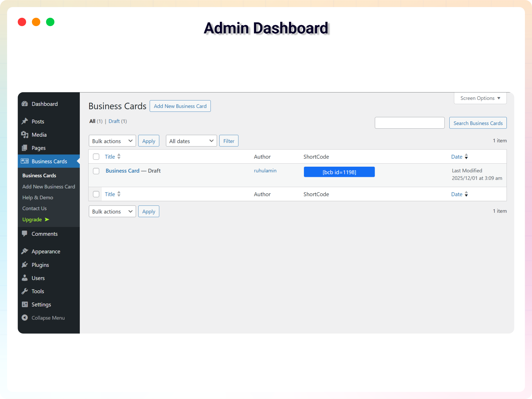
Task: Toggle select-all checkbox in table footer
Action: pos(96,194)
